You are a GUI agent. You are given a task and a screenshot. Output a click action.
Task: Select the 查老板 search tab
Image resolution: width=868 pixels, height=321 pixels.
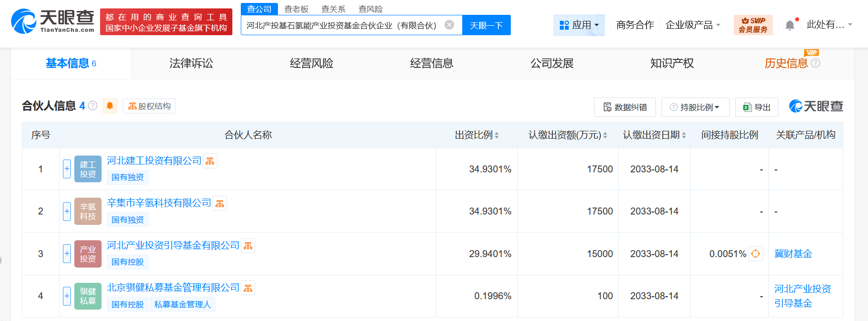(x=296, y=9)
